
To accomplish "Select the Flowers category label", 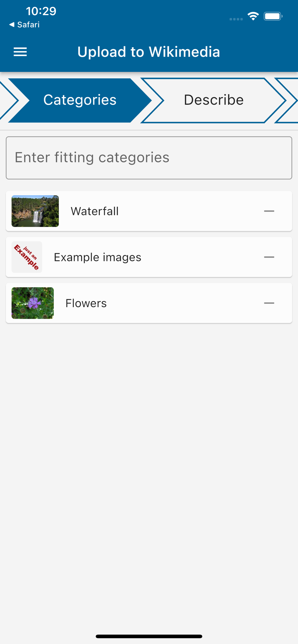I will click(86, 303).
